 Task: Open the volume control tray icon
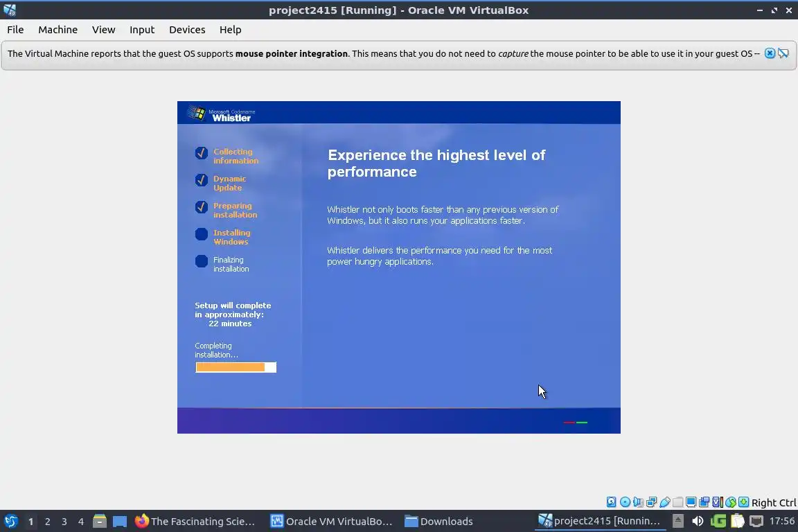698,521
